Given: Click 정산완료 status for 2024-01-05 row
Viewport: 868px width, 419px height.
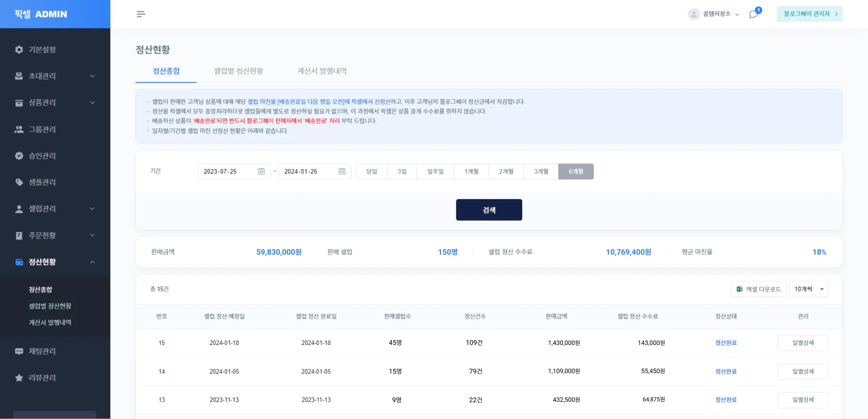Looking at the screenshot, I should click(726, 372).
